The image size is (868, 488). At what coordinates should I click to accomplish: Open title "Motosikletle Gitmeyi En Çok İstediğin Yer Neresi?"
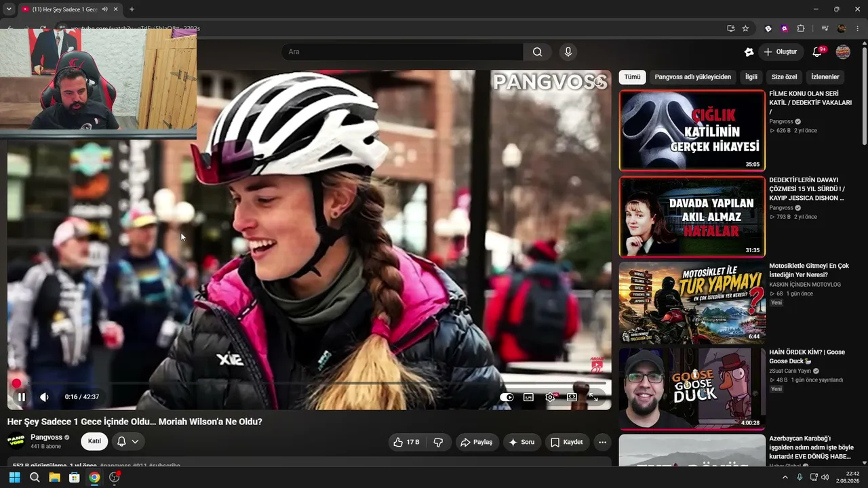[x=809, y=270]
